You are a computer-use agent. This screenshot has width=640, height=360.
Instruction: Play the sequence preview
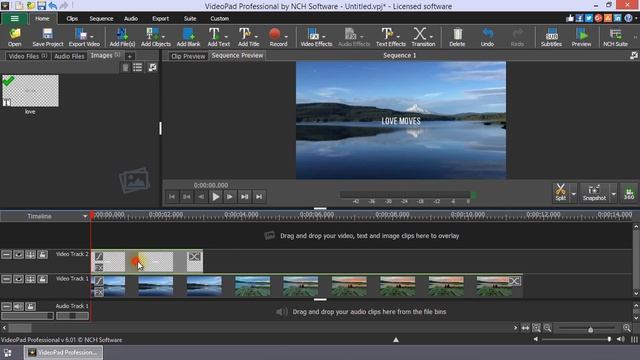[x=216, y=197]
